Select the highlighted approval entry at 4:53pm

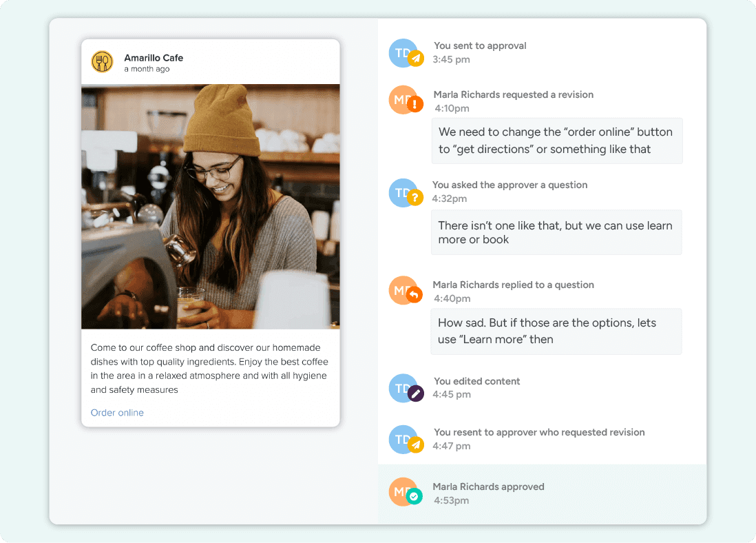coord(542,492)
